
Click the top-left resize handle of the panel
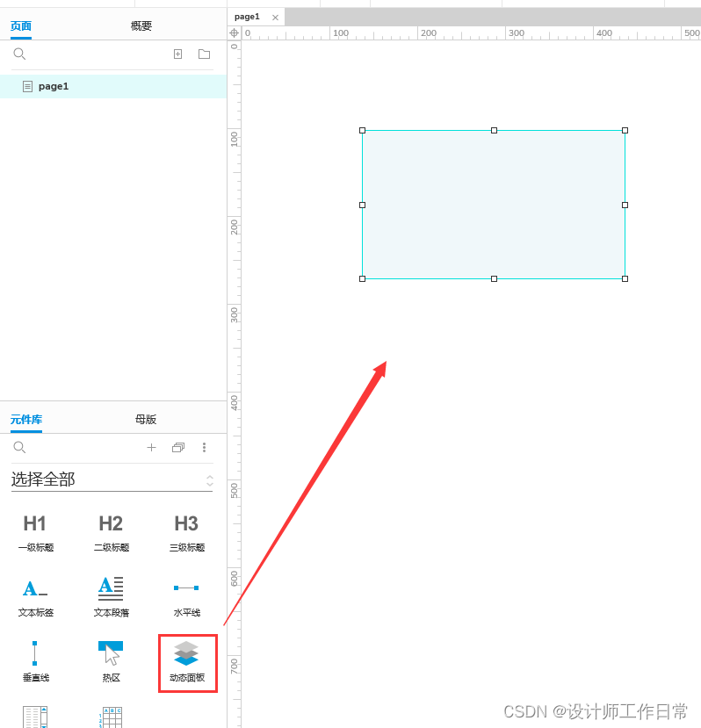coord(362,131)
